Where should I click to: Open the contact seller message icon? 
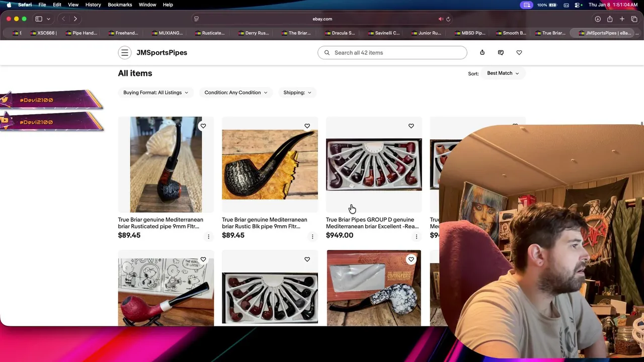pyautogui.click(x=501, y=52)
